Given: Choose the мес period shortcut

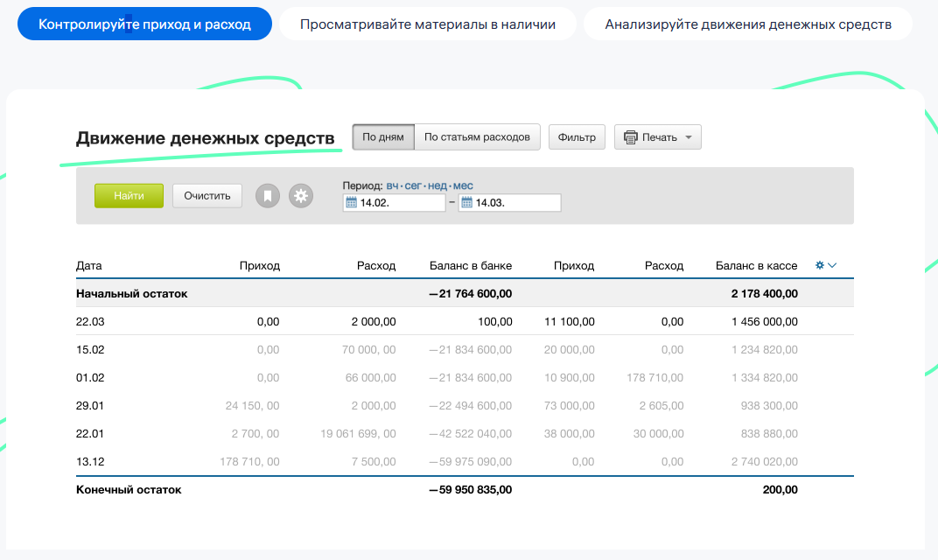Looking at the screenshot, I should [x=463, y=185].
